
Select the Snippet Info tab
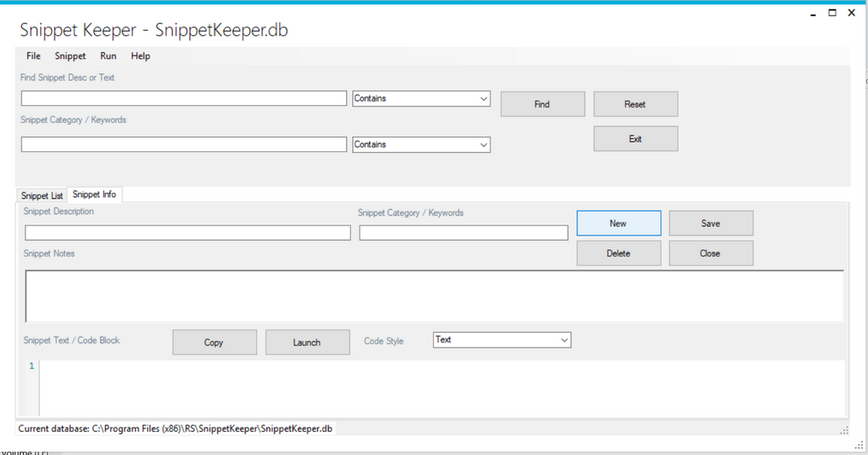[95, 195]
